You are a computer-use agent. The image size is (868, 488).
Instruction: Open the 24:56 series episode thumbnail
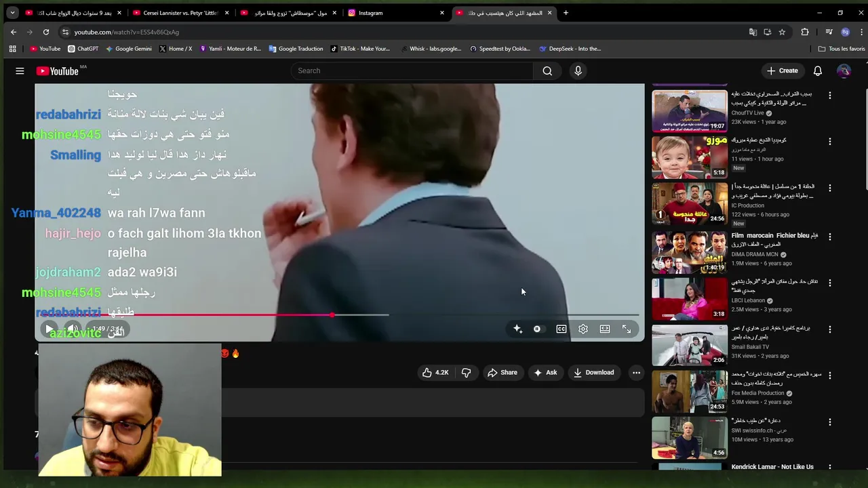coord(690,203)
